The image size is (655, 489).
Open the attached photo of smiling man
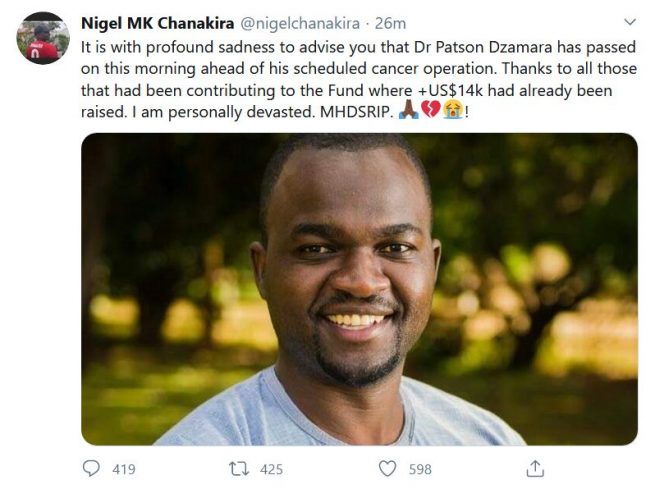[x=359, y=289]
